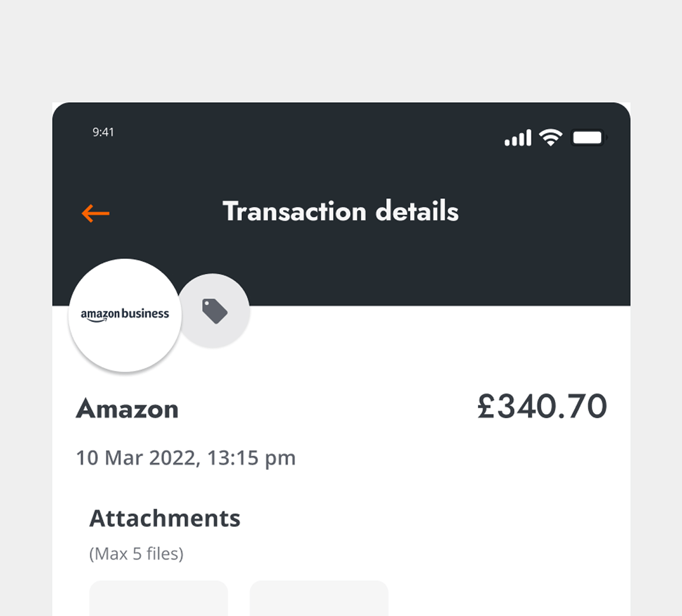Tap the cellular signal bars icon
This screenshot has width=682, height=616.
tap(518, 137)
